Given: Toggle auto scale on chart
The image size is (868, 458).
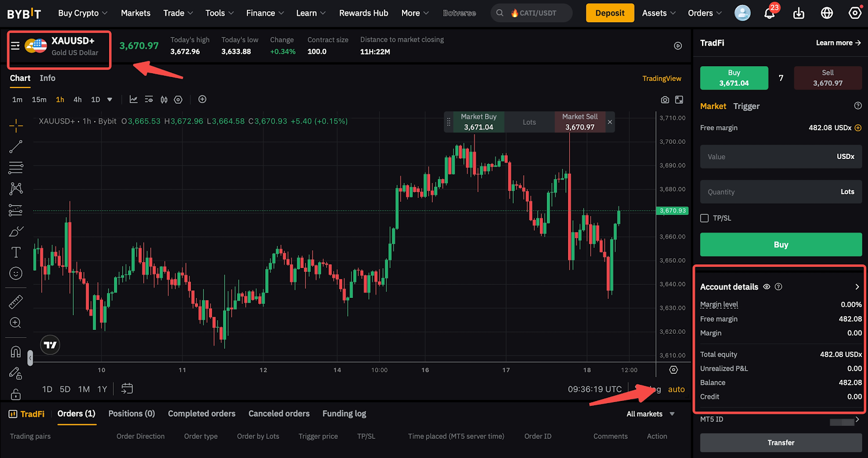Looking at the screenshot, I should (x=676, y=389).
